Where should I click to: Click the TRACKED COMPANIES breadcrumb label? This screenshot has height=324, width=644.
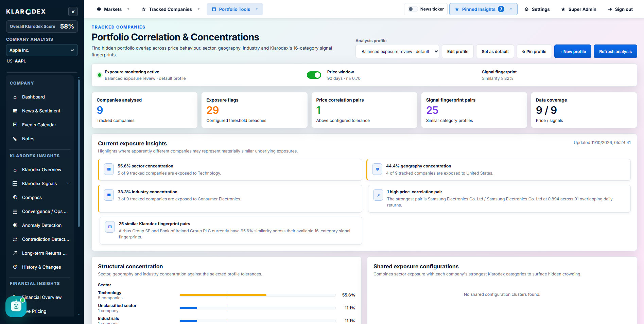point(118,27)
